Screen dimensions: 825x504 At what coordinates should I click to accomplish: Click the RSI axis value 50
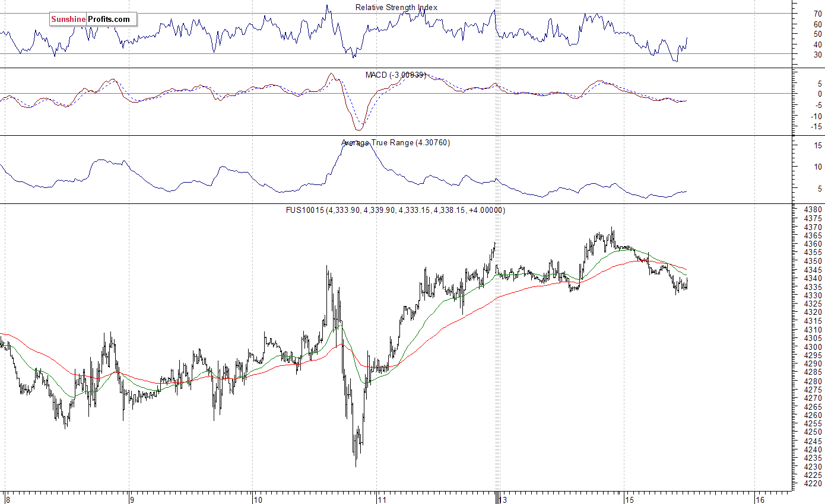(817, 34)
